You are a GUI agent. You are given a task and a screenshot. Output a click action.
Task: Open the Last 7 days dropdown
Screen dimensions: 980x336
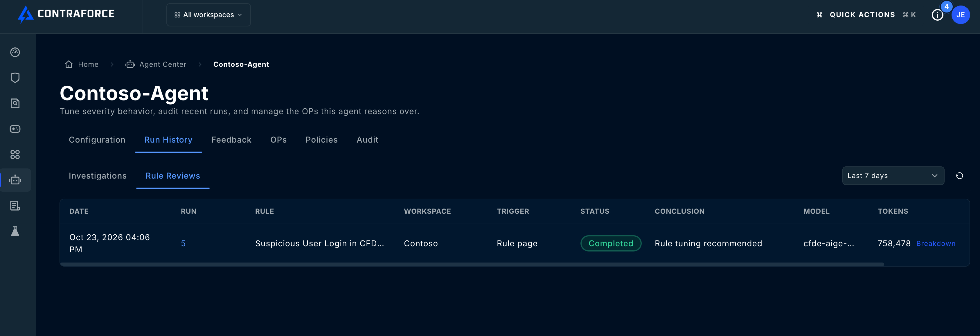pyautogui.click(x=893, y=176)
